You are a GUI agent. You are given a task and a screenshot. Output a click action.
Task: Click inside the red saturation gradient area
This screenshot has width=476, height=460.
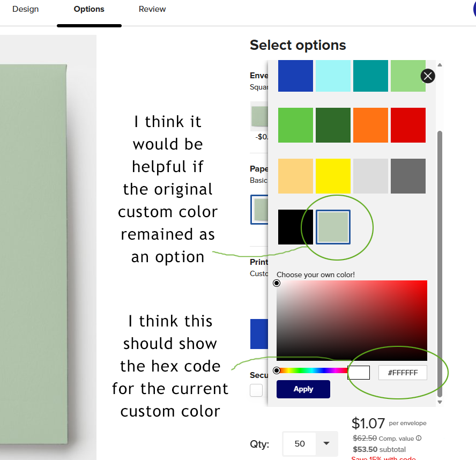352,321
